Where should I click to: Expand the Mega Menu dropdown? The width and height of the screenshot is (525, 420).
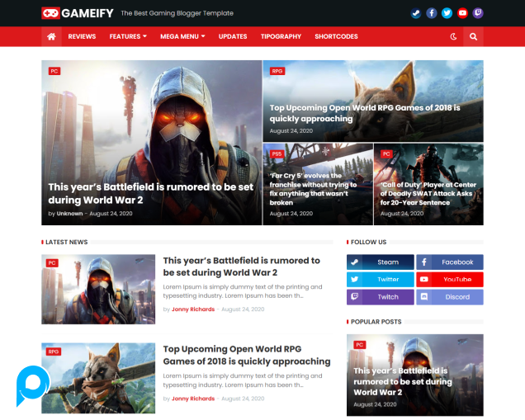[182, 36]
